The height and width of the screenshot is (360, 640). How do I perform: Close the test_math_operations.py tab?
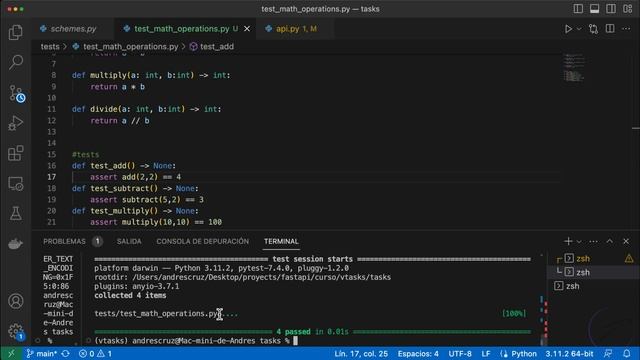(247, 29)
